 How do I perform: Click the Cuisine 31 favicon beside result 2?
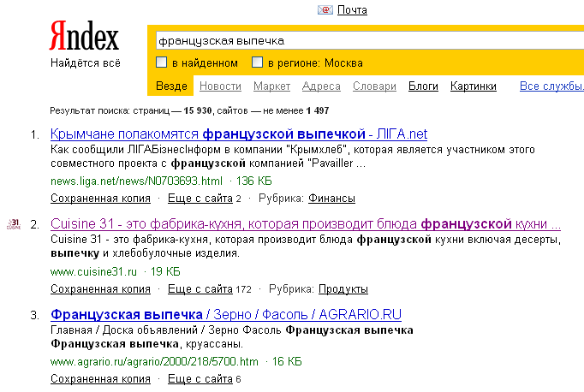(x=14, y=224)
